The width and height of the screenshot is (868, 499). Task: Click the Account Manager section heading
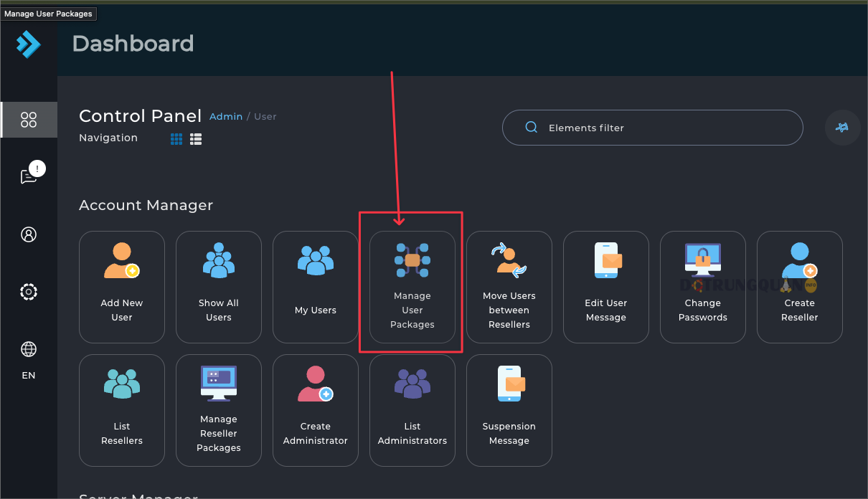[146, 205]
